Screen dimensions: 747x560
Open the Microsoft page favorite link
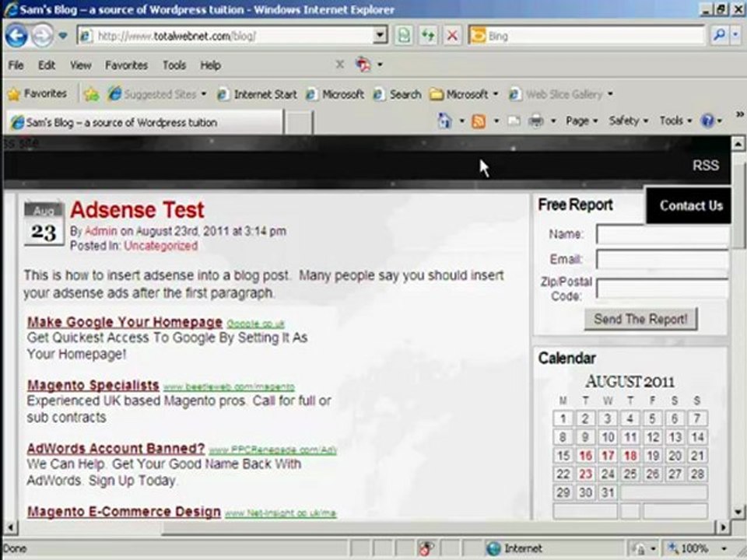(x=335, y=94)
